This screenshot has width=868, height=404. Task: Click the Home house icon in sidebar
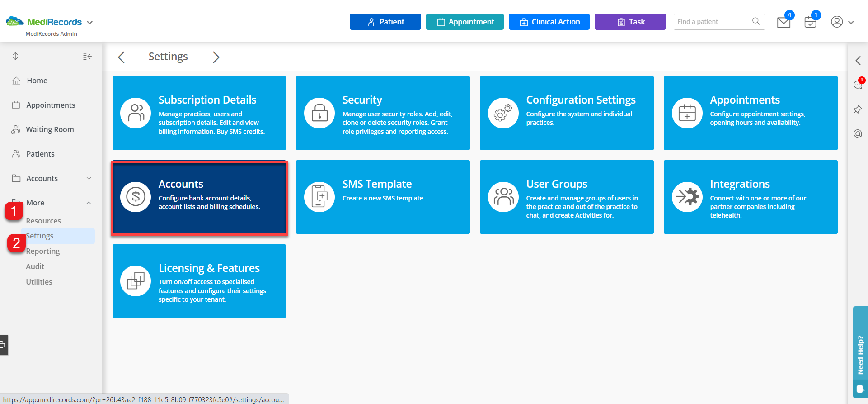pyautogui.click(x=16, y=81)
